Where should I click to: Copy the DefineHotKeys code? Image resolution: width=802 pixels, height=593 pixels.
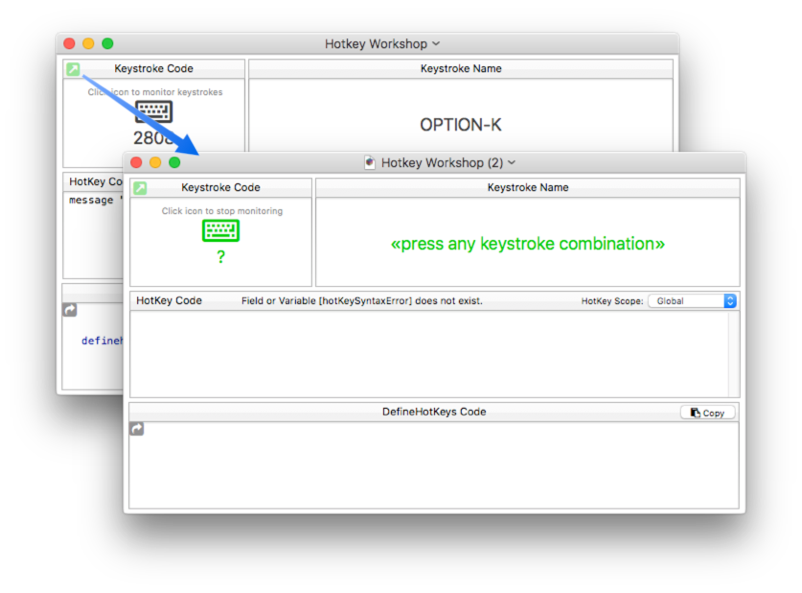coord(707,412)
